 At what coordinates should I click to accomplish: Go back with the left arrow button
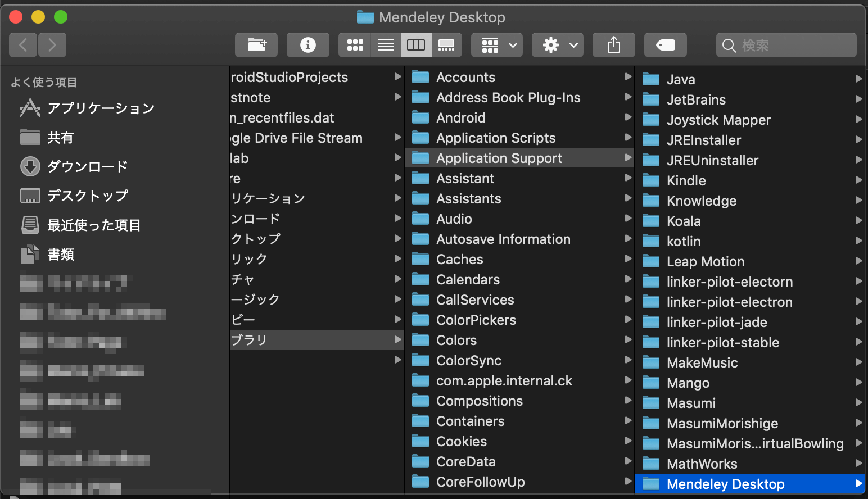23,45
